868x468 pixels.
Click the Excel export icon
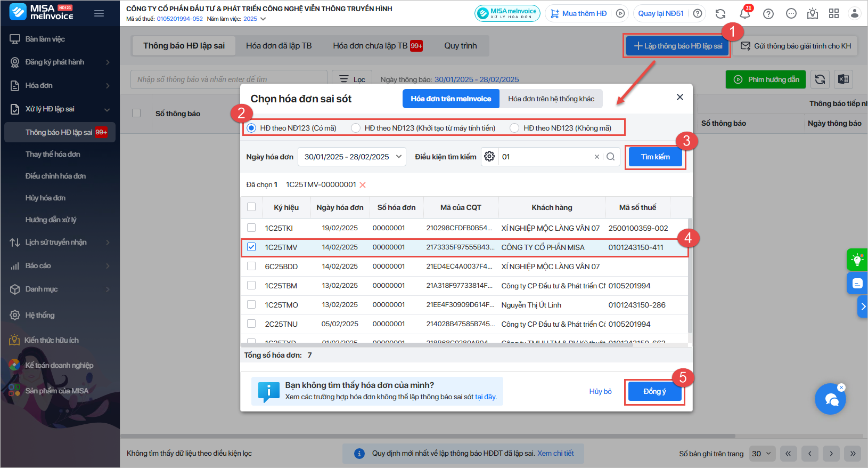(844, 79)
